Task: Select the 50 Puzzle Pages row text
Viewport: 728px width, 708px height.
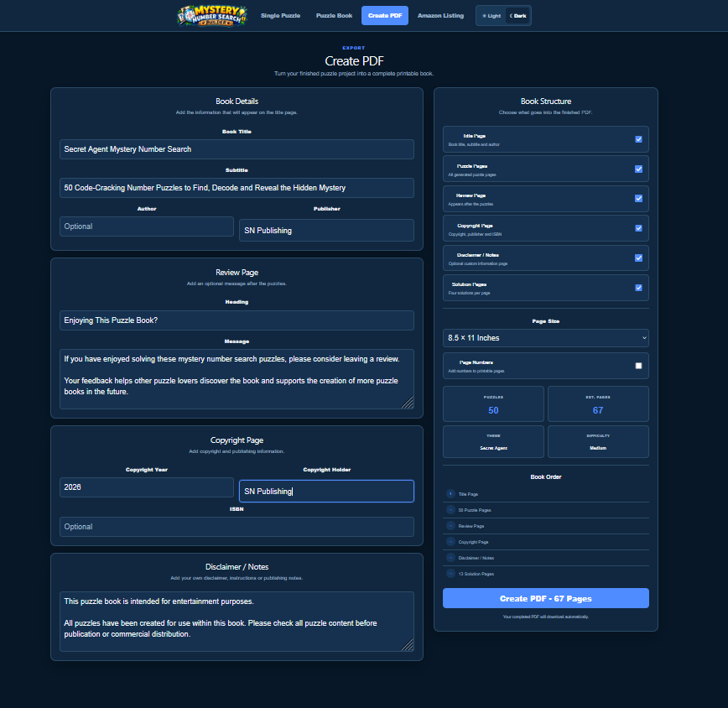Action: click(x=475, y=510)
